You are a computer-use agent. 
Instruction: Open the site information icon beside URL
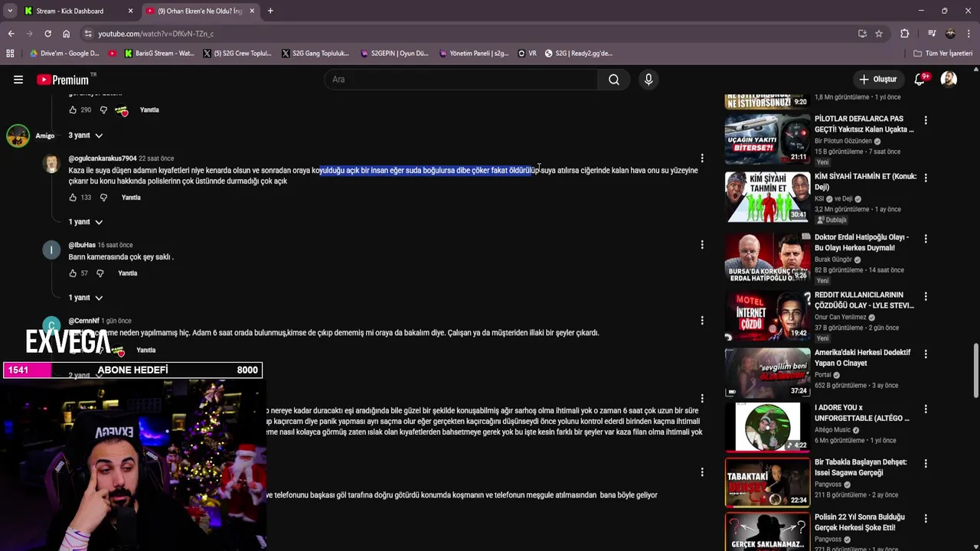tap(88, 34)
